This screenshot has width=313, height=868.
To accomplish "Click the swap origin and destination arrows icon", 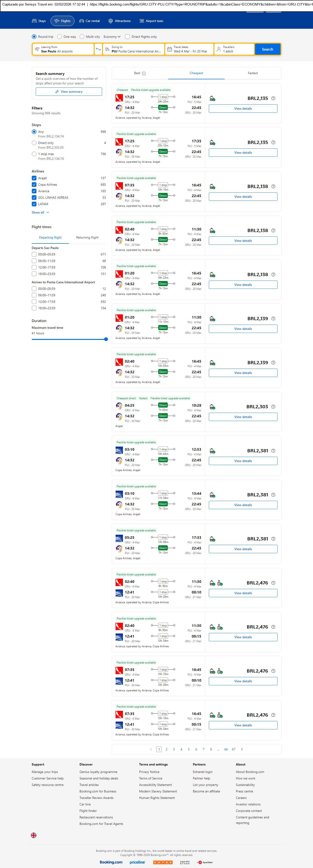I will pos(98,49).
